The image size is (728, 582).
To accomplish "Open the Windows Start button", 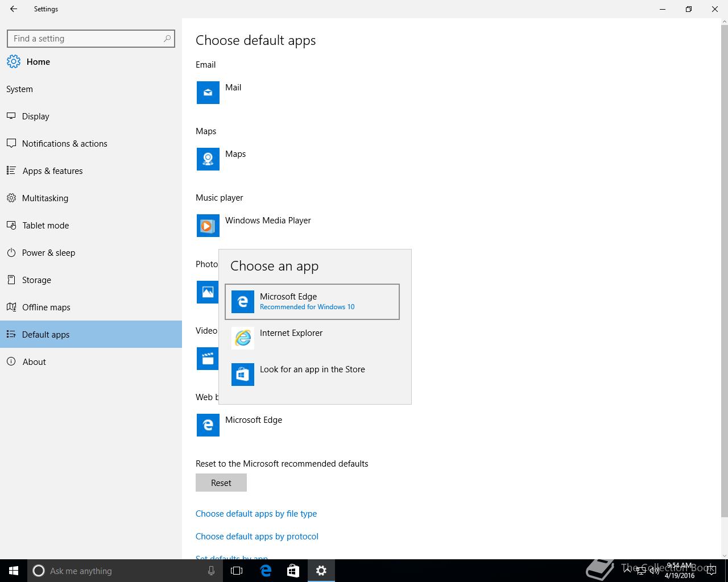I will click(14, 571).
